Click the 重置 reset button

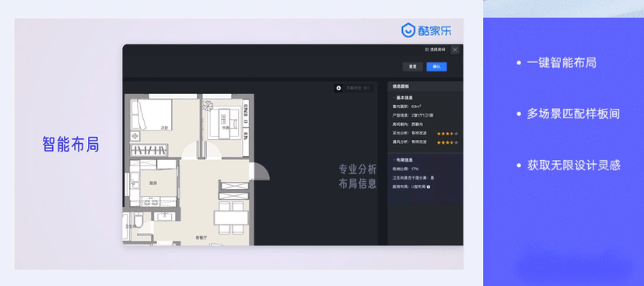[412, 67]
